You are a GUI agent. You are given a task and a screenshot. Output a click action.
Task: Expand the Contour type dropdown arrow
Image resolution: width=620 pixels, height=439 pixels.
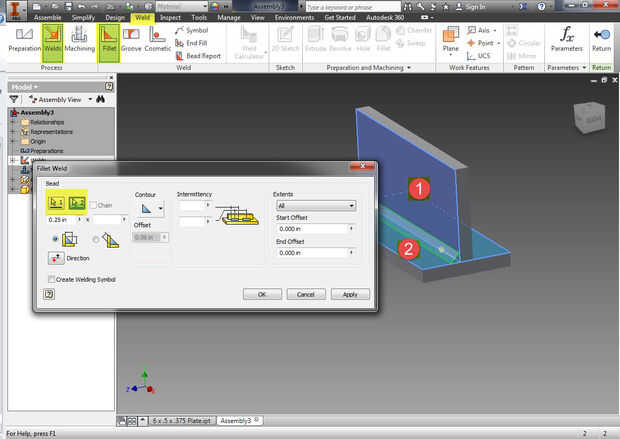click(x=161, y=208)
